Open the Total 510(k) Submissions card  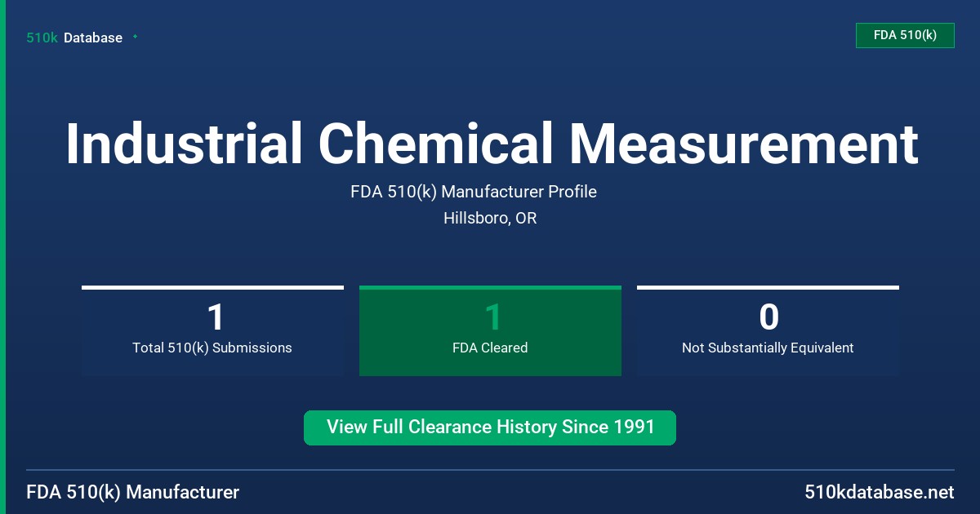point(212,330)
